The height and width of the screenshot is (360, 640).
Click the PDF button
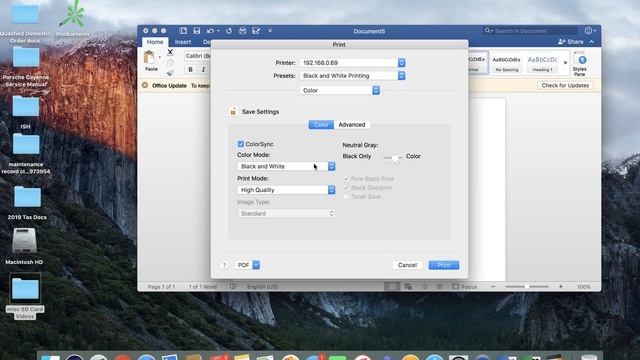(244, 265)
